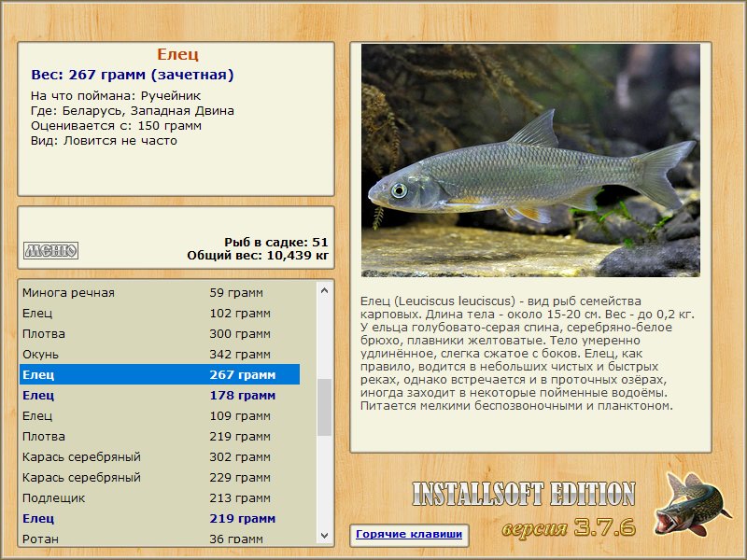Open the Горячие клавиши link
The image size is (747, 560).
click(x=409, y=534)
